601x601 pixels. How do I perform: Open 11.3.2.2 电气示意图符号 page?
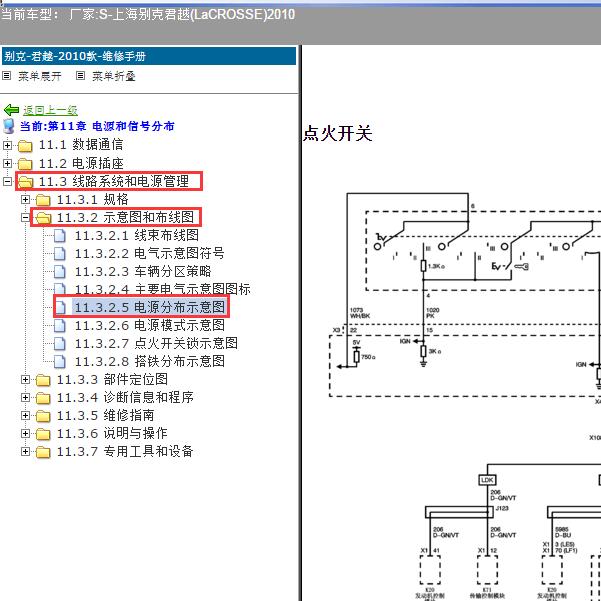point(149,253)
